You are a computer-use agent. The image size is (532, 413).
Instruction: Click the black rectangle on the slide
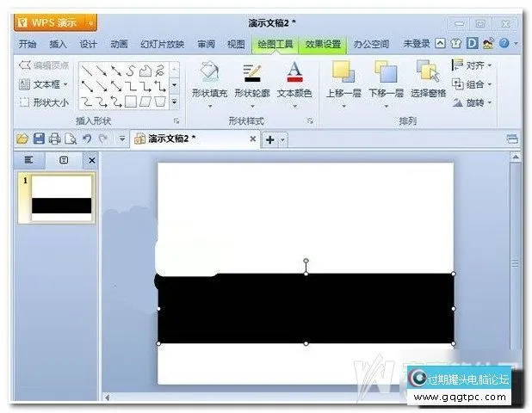(306, 309)
